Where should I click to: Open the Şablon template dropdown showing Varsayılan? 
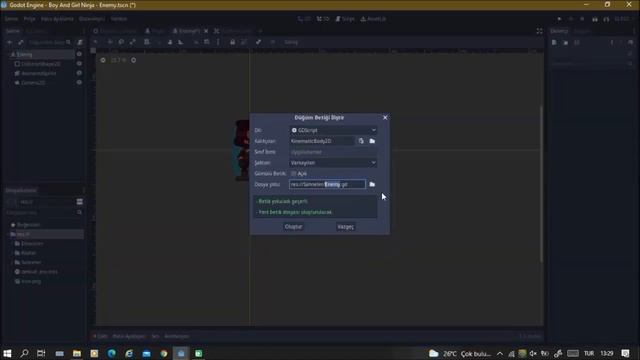(x=333, y=163)
